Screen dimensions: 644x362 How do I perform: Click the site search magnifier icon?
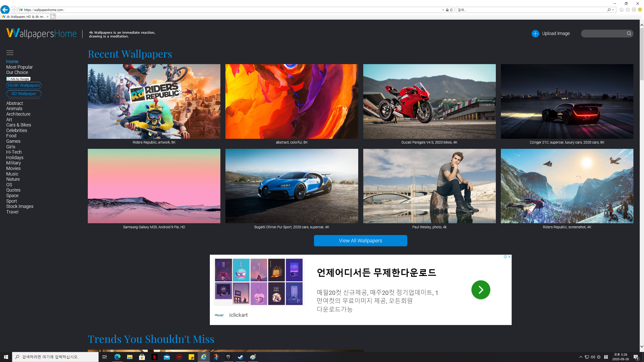pyautogui.click(x=629, y=33)
